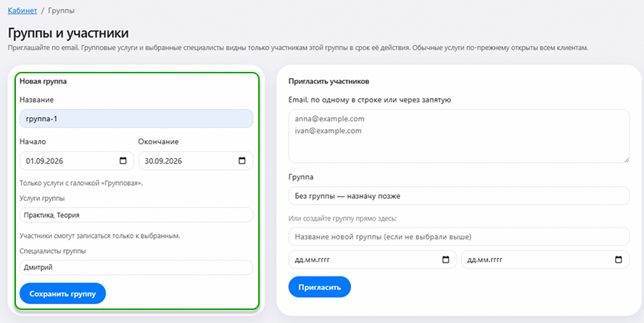The height and width of the screenshot is (323, 644).
Task: Click label Email, по одному в строке
Action: click(370, 99)
